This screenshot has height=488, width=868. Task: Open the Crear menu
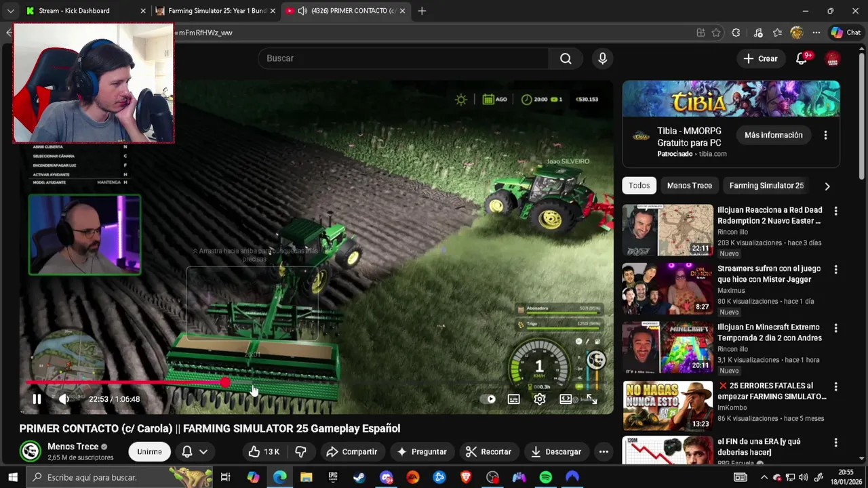pos(760,58)
